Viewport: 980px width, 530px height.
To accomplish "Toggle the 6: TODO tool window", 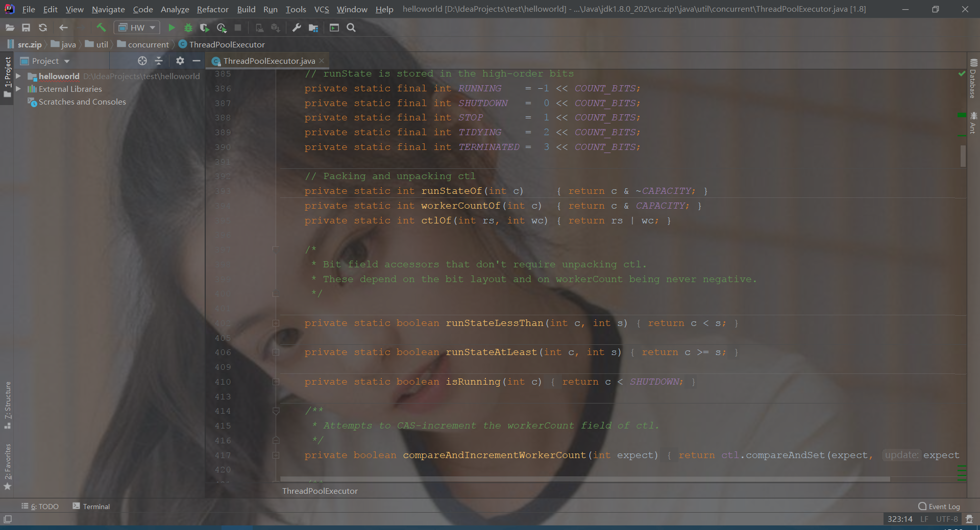I will pos(40,506).
